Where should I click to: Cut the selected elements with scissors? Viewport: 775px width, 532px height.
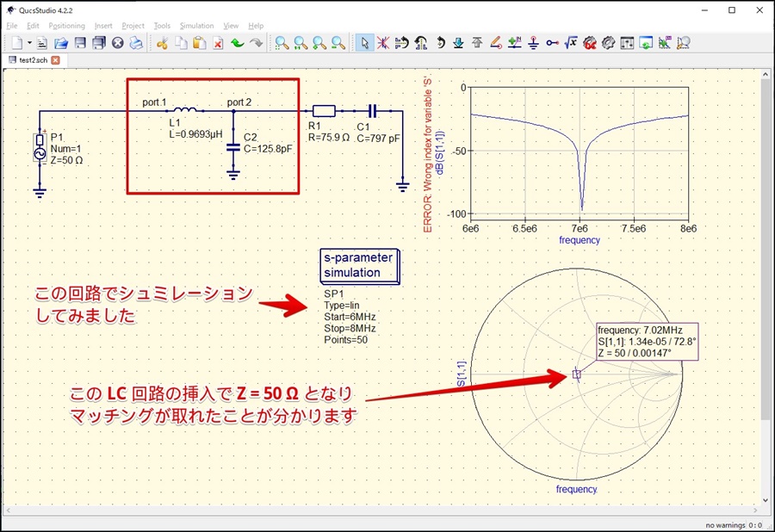[x=162, y=43]
